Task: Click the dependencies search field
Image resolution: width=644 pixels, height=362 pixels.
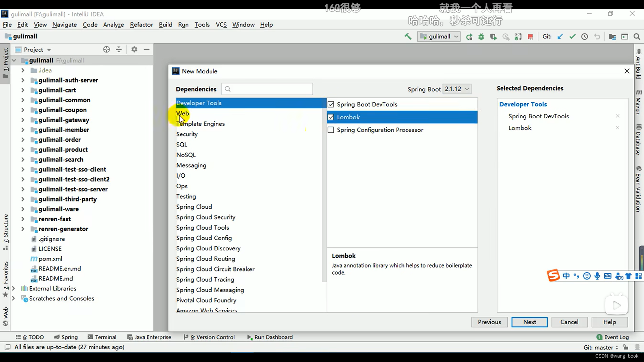Action: (267, 89)
